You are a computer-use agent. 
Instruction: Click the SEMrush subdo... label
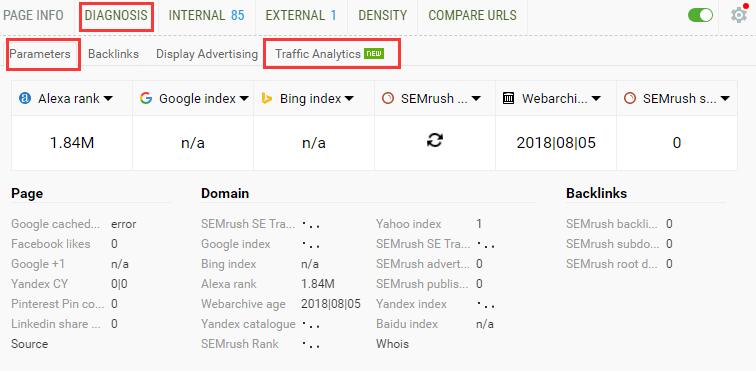click(x=612, y=244)
